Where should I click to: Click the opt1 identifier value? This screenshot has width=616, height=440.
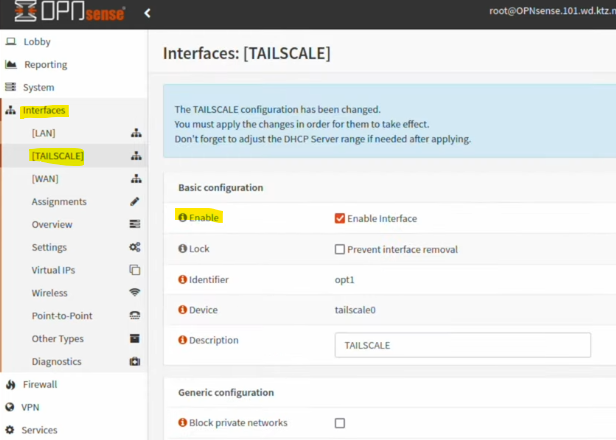[345, 280]
